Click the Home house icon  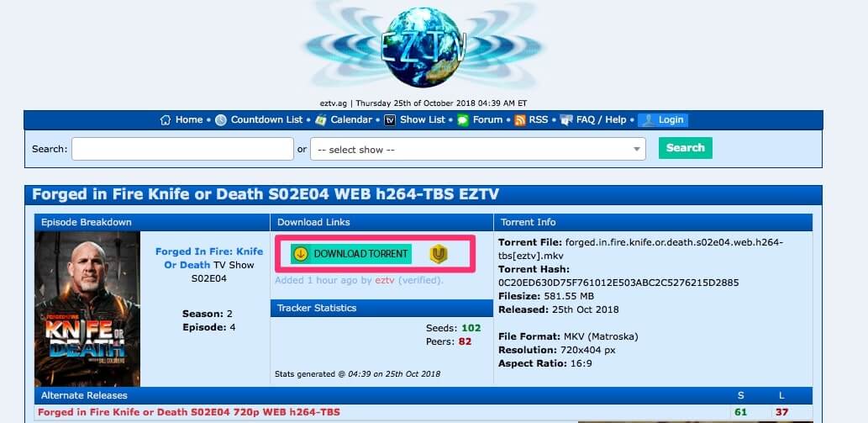point(165,120)
